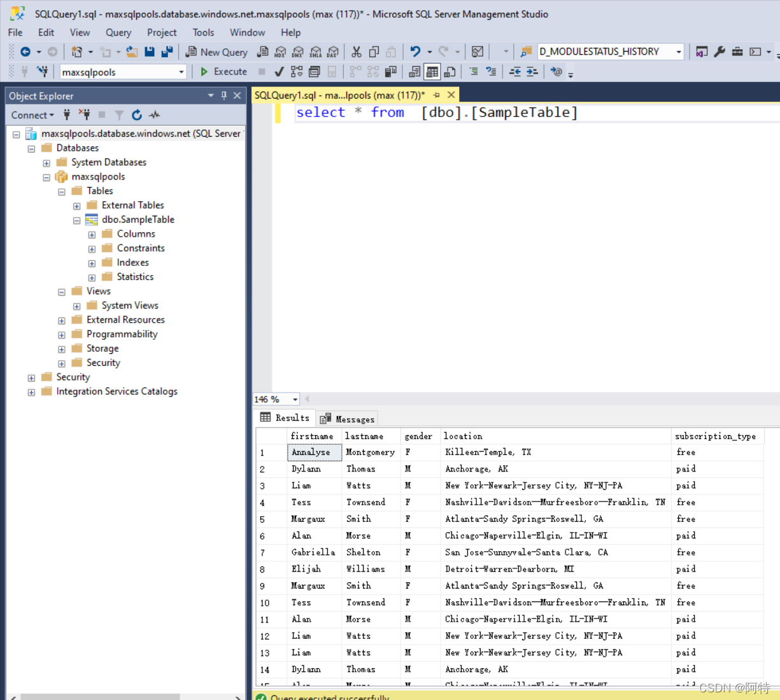Screen dimensions: 780x700
Task: Expand the Programmability node
Action: coord(62,335)
